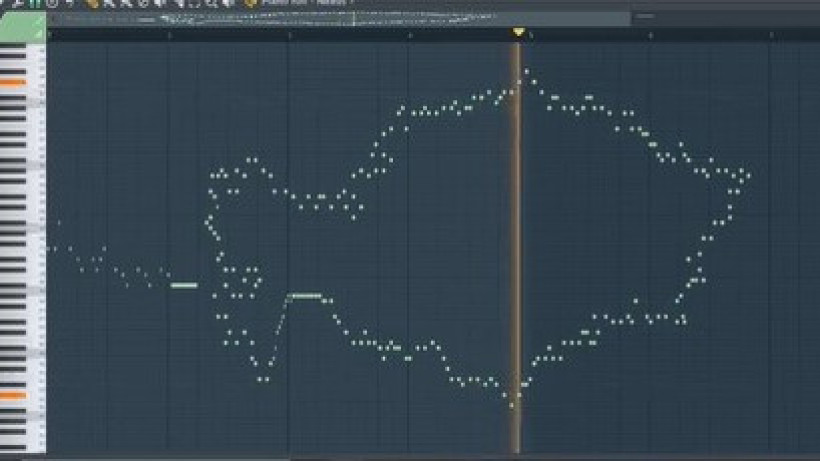Click the yellow playhead marker on timeline
The image size is (820, 461).
coord(518,33)
